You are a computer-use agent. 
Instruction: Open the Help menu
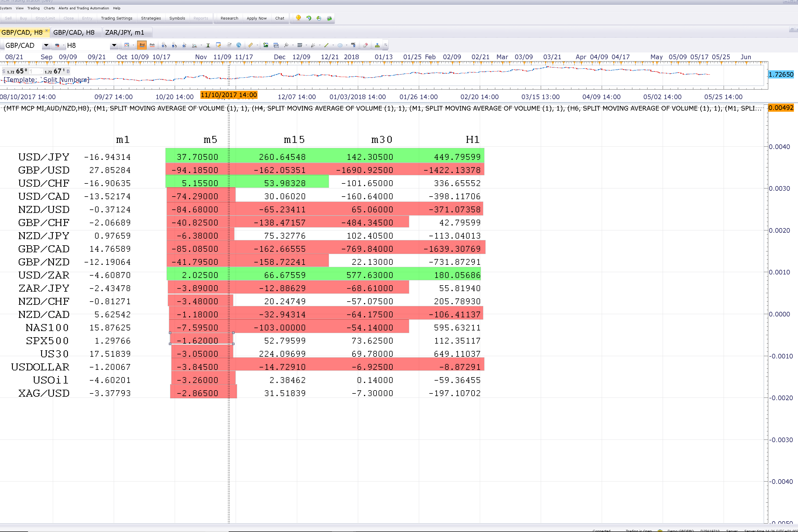(117, 8)
